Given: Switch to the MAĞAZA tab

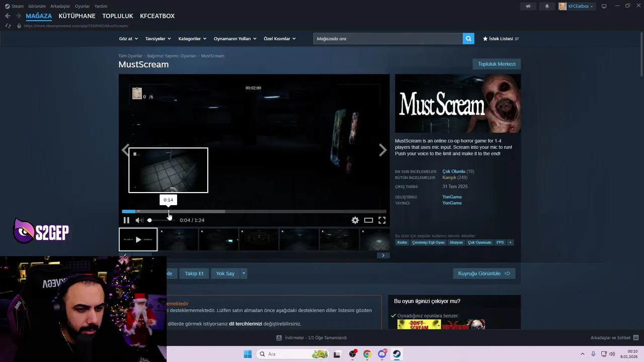Looking at the screenshot, I should pos(39,16).
